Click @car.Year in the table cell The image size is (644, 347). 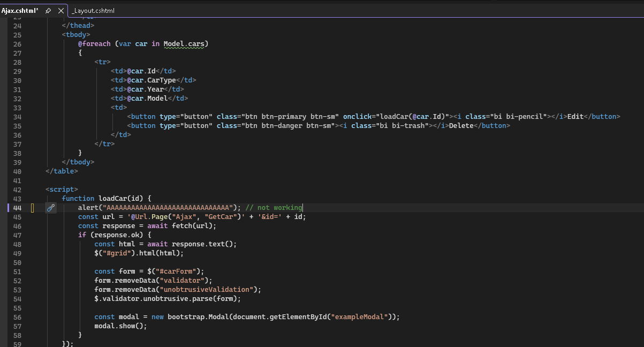point(146,89)
